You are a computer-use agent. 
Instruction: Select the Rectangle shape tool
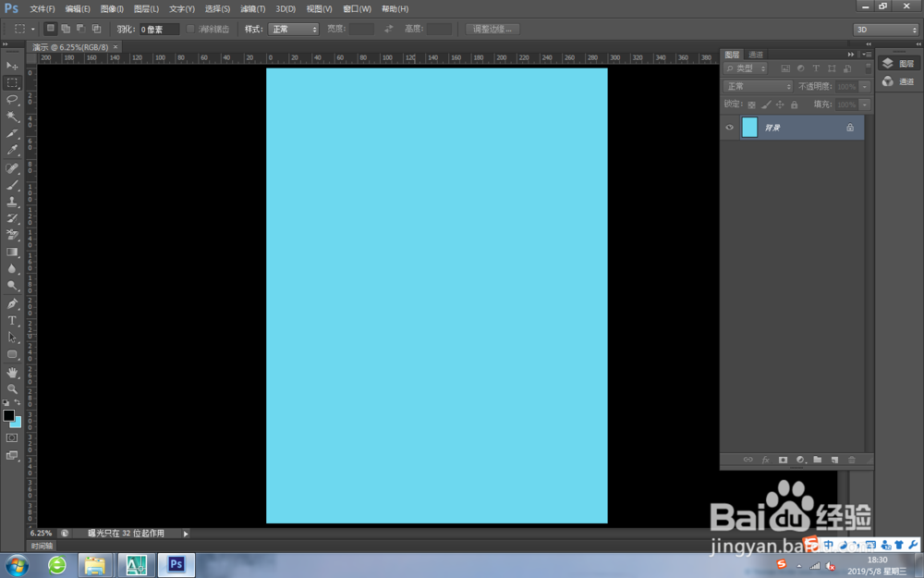pyautogui.click(x=12, y=354)
